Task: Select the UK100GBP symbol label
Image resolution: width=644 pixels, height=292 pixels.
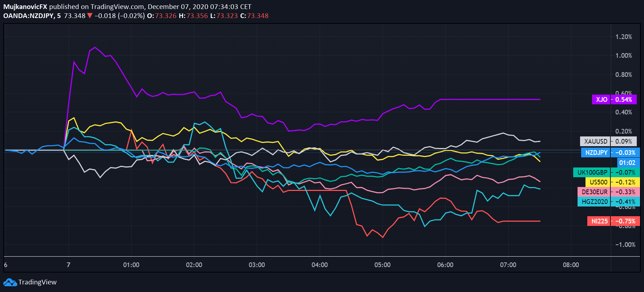Action: (592, 173)
